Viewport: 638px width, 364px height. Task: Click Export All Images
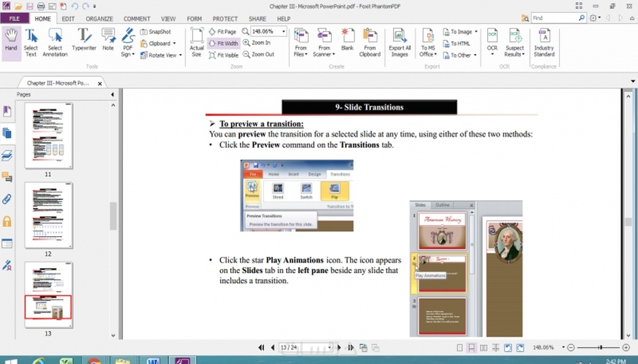[400, 42]
